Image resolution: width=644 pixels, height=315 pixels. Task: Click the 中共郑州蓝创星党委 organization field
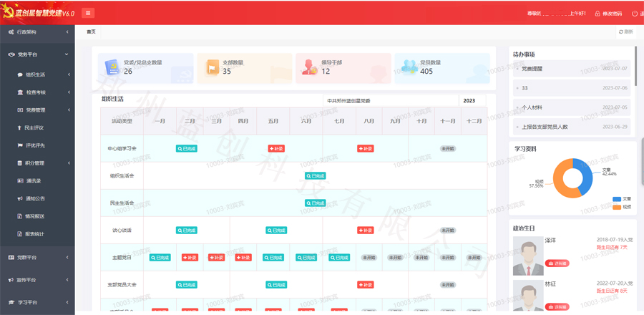(391, 101)
